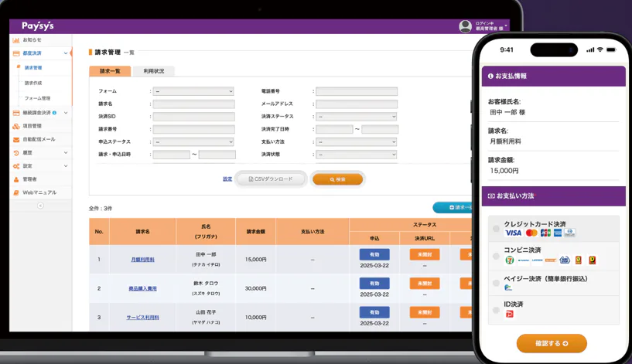Image resolution: width=632 pixels, height=364 pixels.
Task: Open the 設定 gears icon in sidebar
Action: (x=16, y=166)
